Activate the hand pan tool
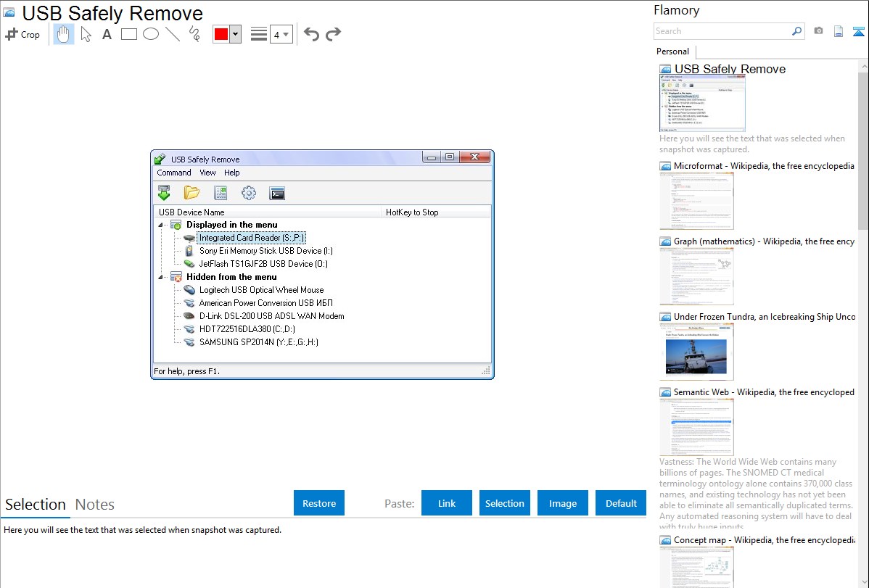 [x=64, y=34]
